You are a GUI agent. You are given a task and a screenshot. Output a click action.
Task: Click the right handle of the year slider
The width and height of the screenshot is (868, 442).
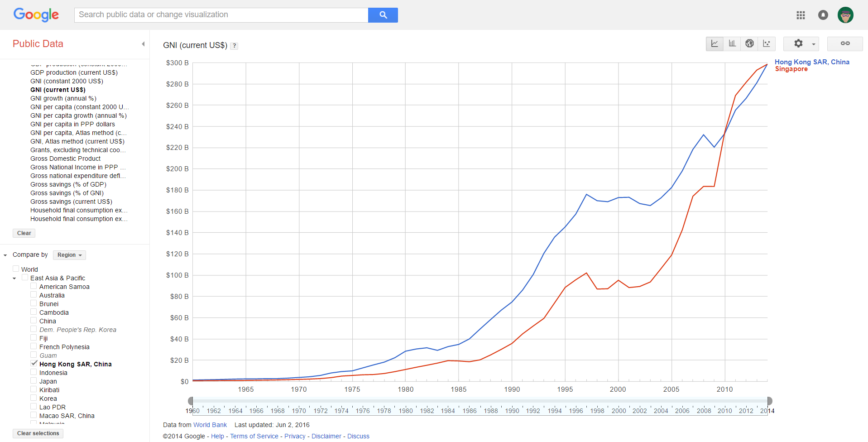[769, 401]
